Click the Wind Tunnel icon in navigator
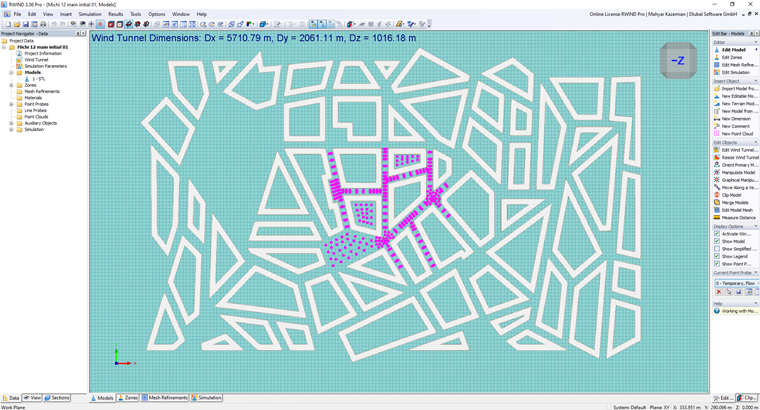Viewport: 760px width, 410px height. (19, 60)
